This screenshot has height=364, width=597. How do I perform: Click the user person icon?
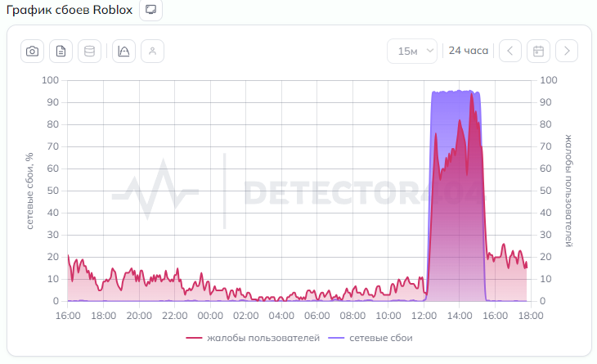152,51
